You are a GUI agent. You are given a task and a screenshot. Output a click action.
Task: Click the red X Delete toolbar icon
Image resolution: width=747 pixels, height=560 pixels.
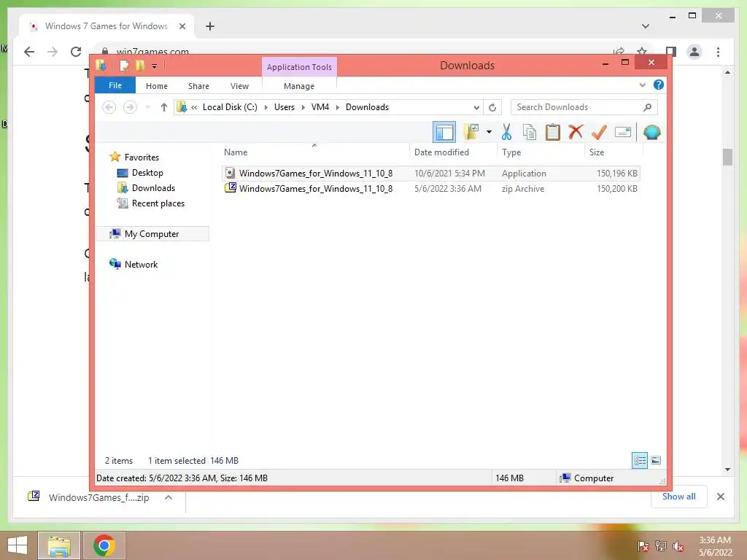coord(576,131)
